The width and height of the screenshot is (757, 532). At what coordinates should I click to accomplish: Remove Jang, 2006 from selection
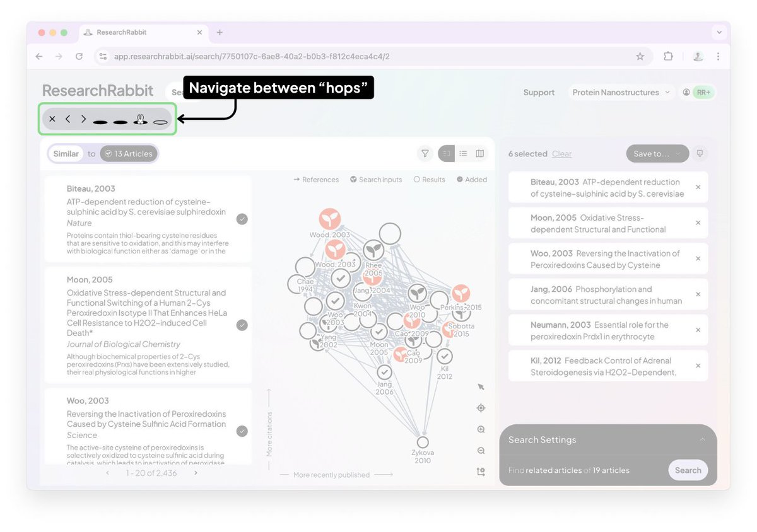[x=698, y=294]
